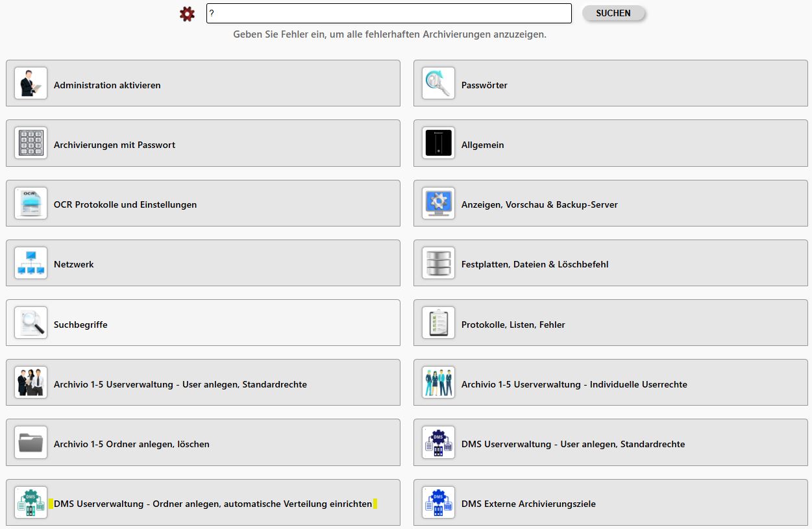Click the Administration aktivieren businessman icon
Viewport: 812px width, 529px height.
click(x=31, y=84)
